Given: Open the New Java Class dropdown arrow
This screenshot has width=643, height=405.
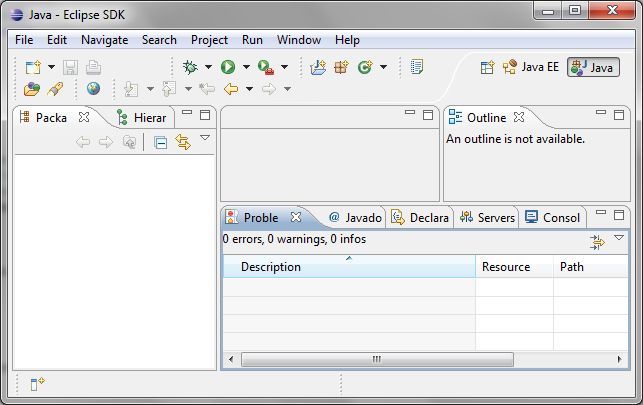Looking at the screenshot, I should point(383,67).
